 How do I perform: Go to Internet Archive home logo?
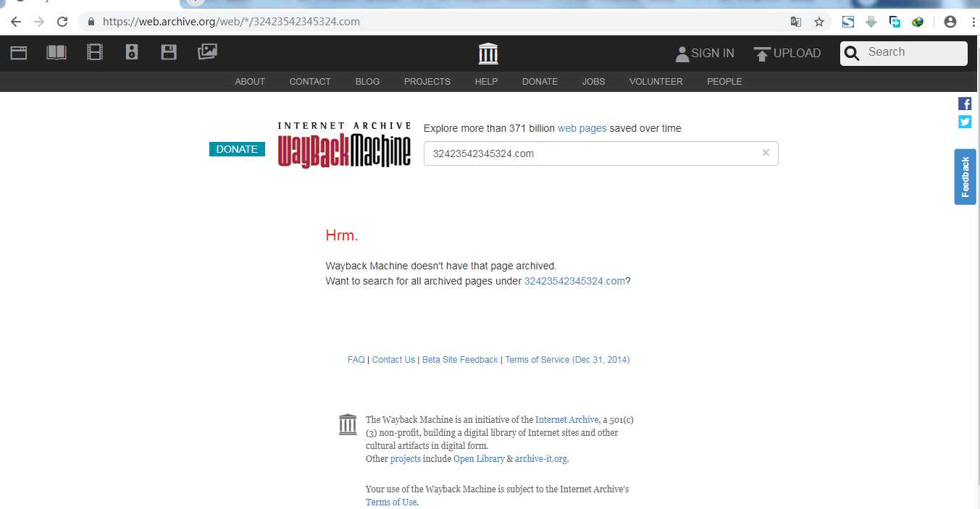click(x=488, y=54)
